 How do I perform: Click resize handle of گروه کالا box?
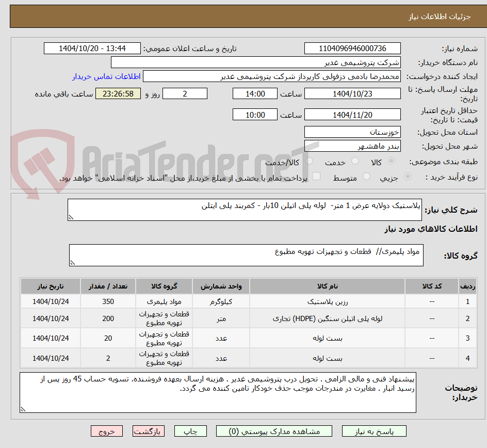72,263
